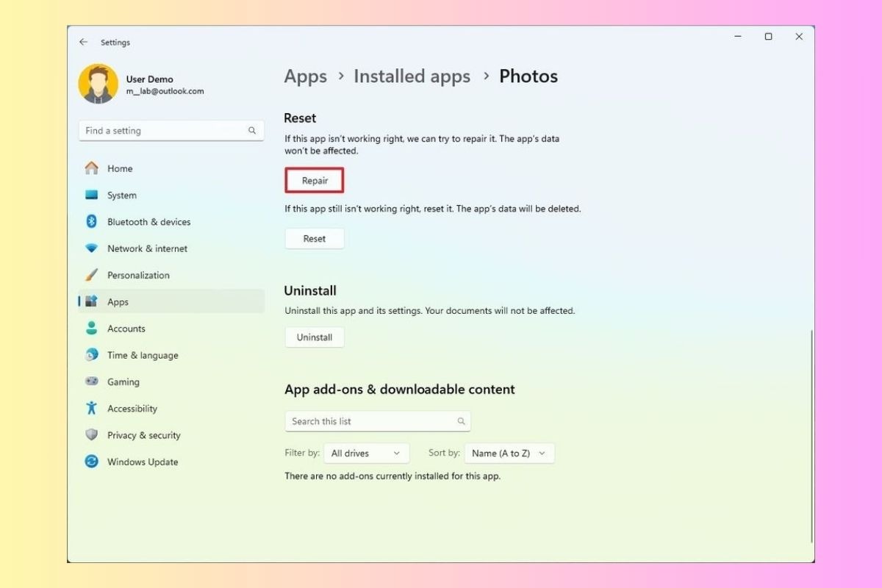The width and height of the screenshot is (882, 588).
Task: Open Network & internet settings
Action: click(x=171, y=248)
